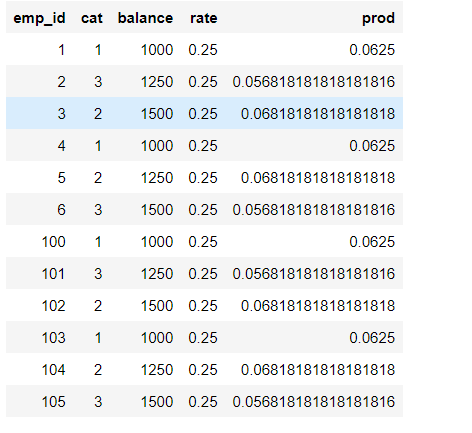Click cat value 2 in emp_id 3 row
Viewport: 472px width, 433px height.
(x=98, y=114)
